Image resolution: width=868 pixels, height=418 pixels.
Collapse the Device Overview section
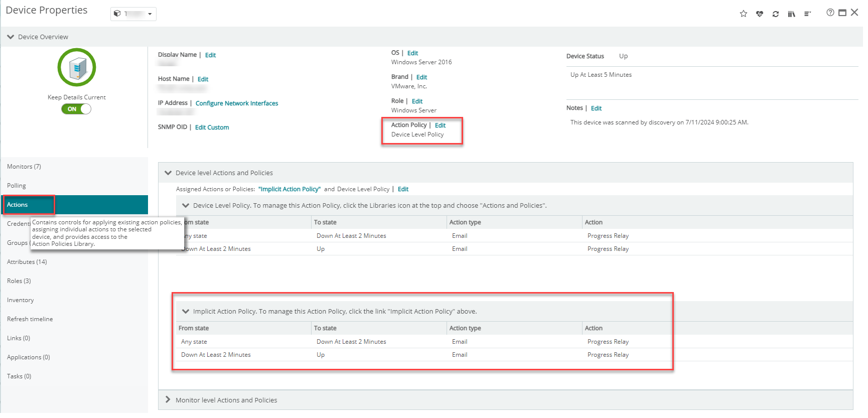click(11, 37)
